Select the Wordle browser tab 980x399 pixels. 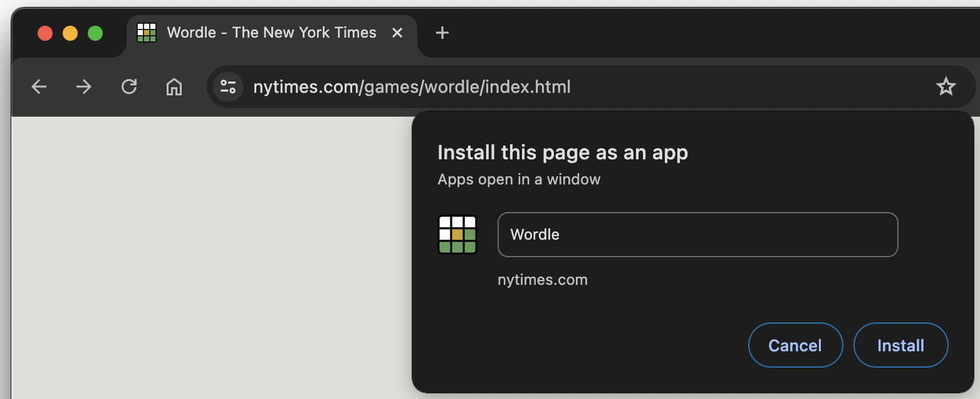(x=269, y=32)
